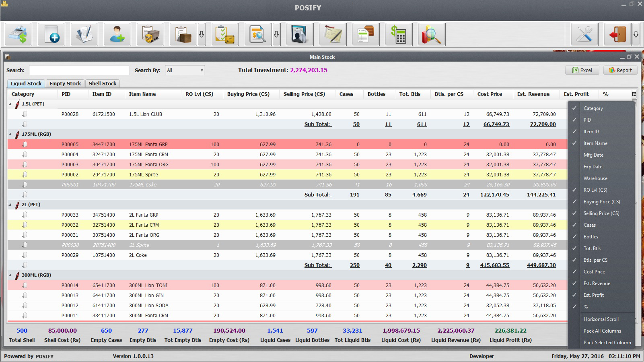
Task: Click into the Search input field
Action: (79, 70)
